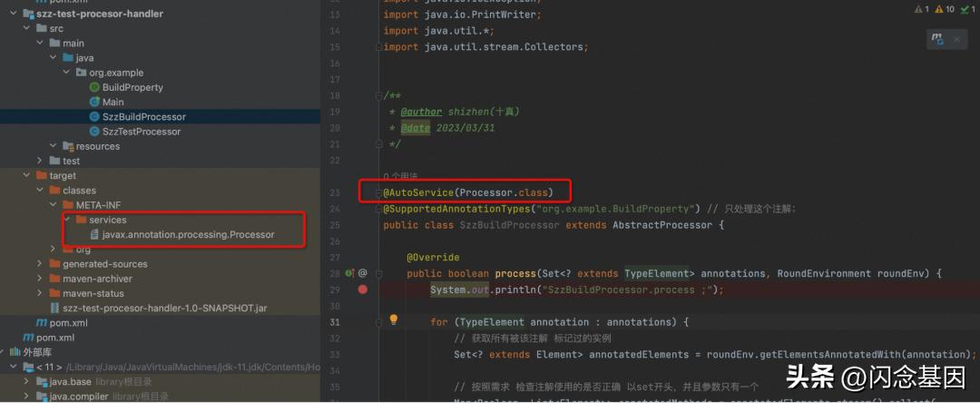Click the blue java source folder icon
Screen dimensions: 980x403
[67, 58]
